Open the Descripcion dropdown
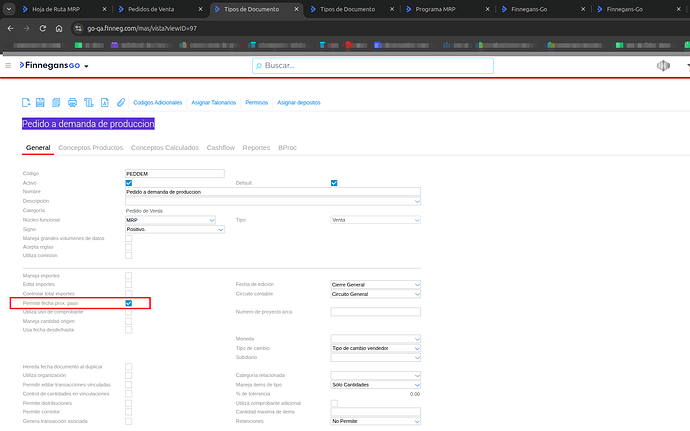Screen dimensions: 690x431 pyautogui.click(x=273, y=201)
